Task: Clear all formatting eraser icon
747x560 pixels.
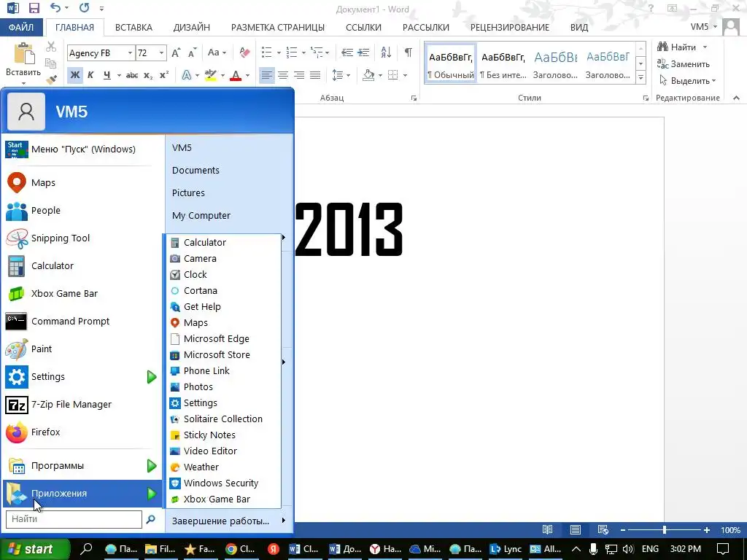Action: coord(244,52)
